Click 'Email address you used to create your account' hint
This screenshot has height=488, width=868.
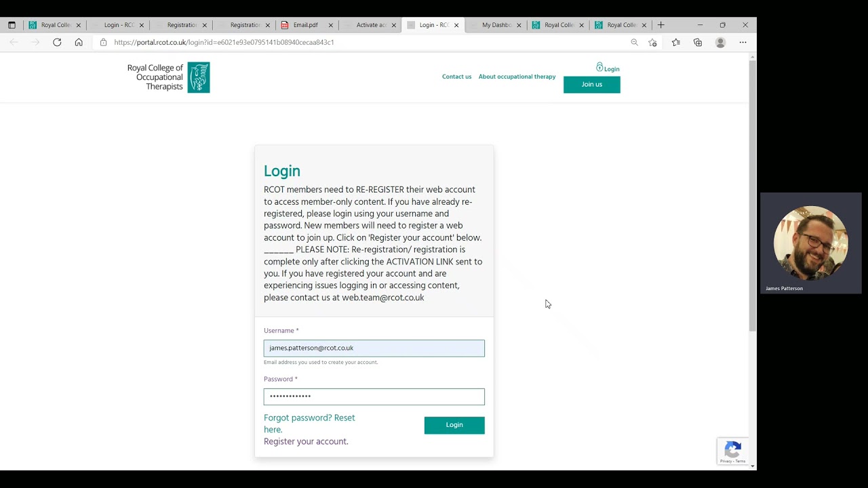pos(321,362)
